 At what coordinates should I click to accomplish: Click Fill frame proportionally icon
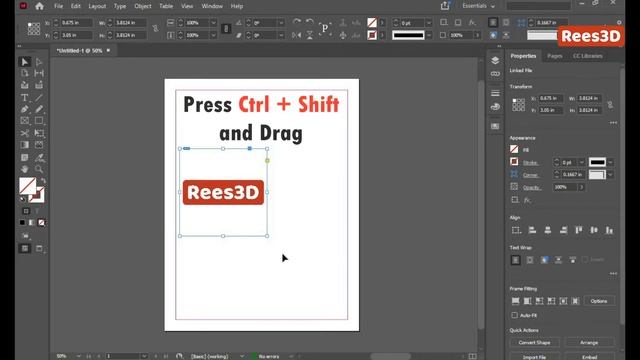tap(516, 301)
